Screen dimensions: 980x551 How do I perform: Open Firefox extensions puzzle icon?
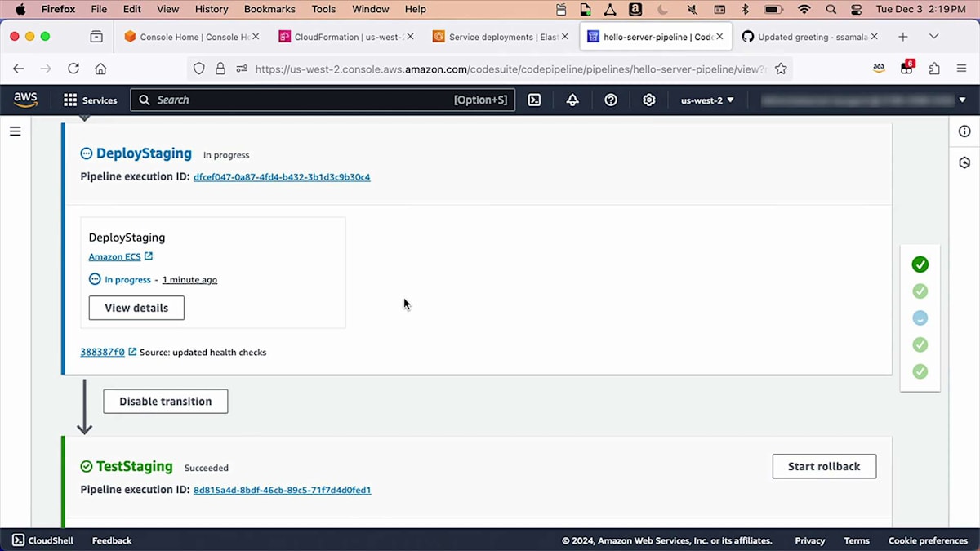tap(934, 69)
